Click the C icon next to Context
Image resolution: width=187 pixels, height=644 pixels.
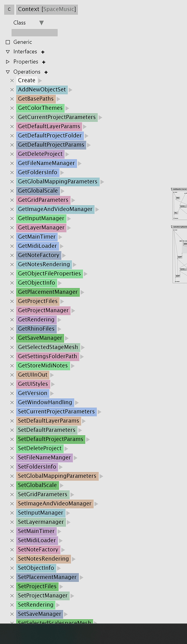tap(9, 9)
